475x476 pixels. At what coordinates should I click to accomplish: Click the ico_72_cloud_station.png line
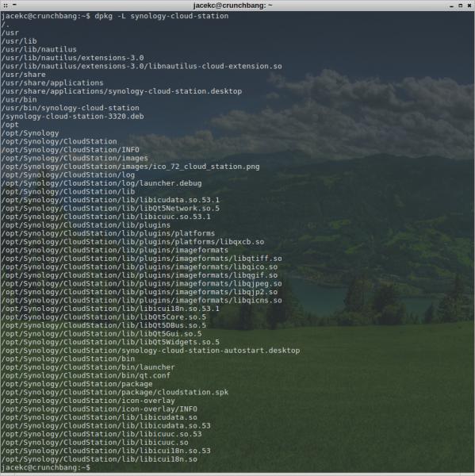[x=131, y=167]
